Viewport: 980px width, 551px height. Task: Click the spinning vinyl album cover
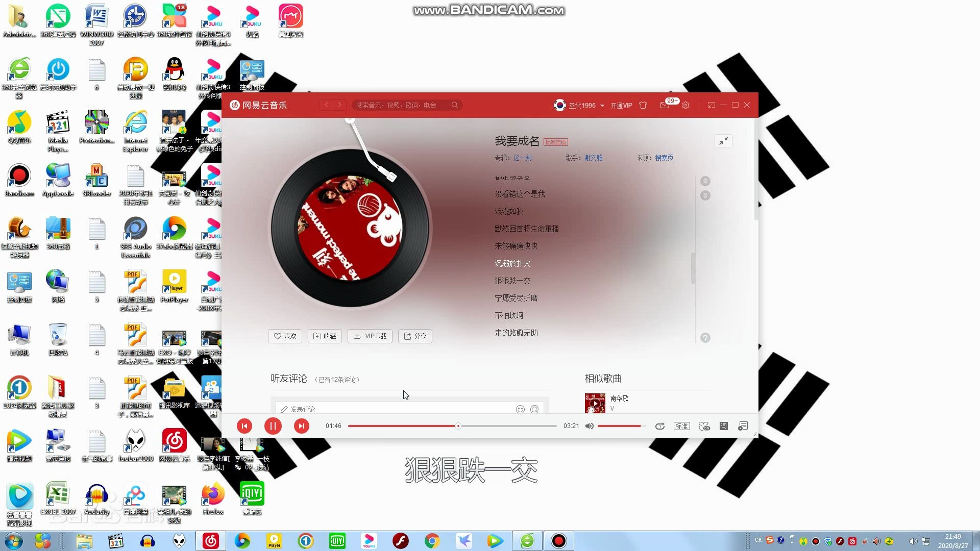click(350, 228)
